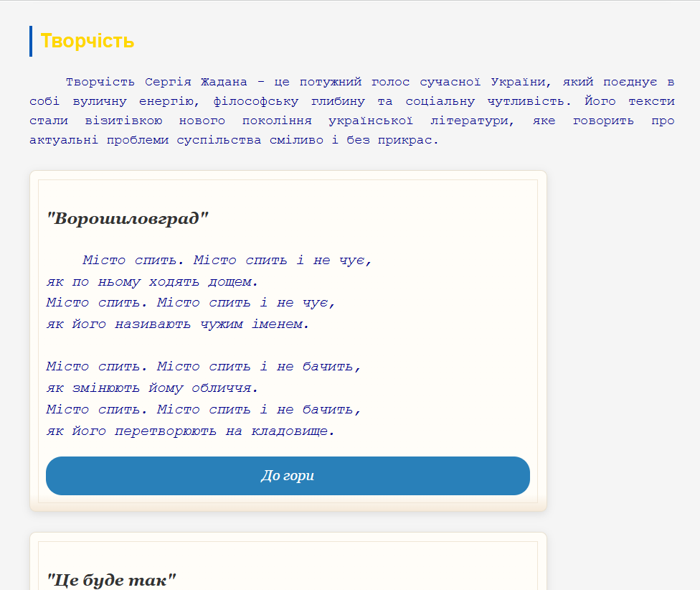700x590 pixels.
Task: Click the first "і не бачить" poem line
Action: [204, 366]
